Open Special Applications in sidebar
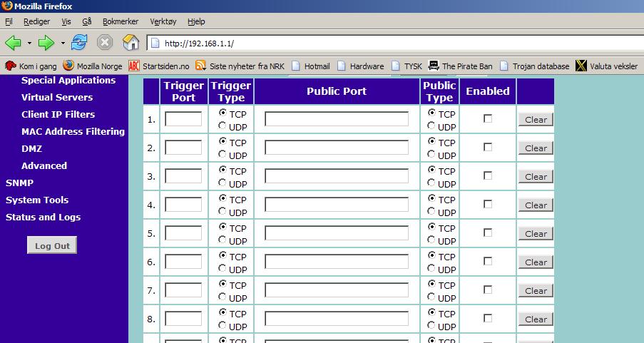 [x=68, y=80]
